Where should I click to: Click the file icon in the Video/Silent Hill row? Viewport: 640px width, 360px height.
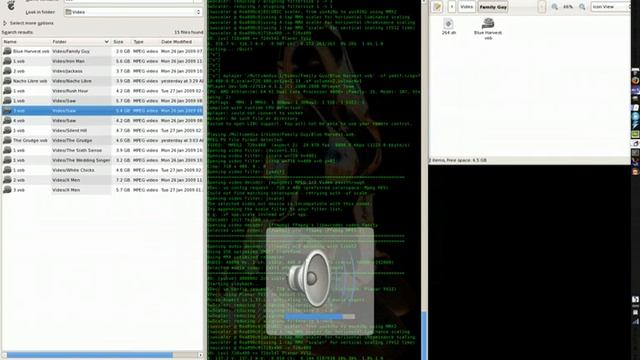click(x=7, y=130)
